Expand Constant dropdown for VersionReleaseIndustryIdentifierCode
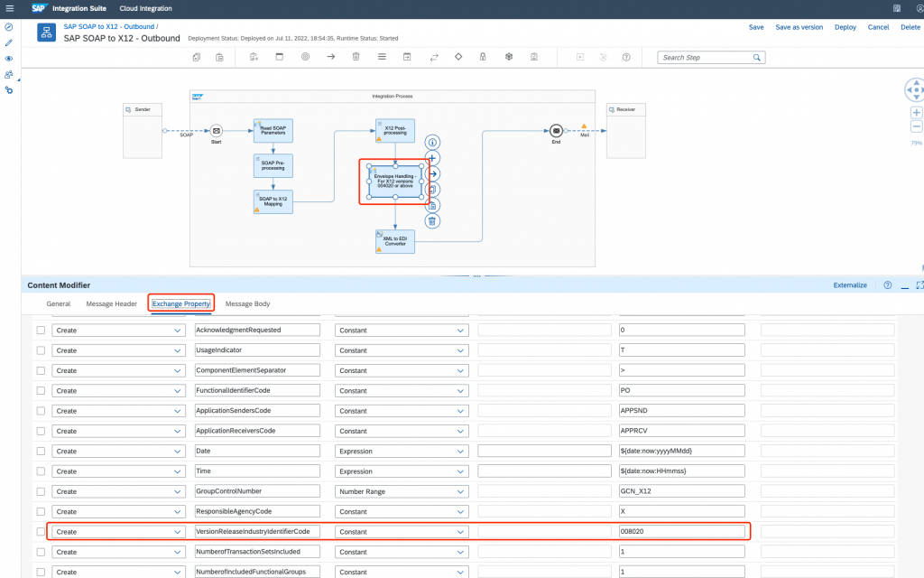924x578 pixels. pyautogui.click(x=402, y=531)
